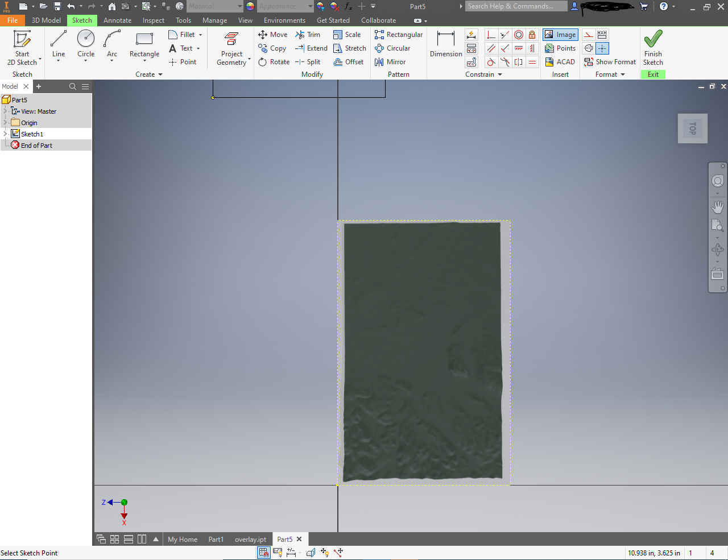
Task: Toggle Slice Graphics in status bar
Action: click(311, 552)
